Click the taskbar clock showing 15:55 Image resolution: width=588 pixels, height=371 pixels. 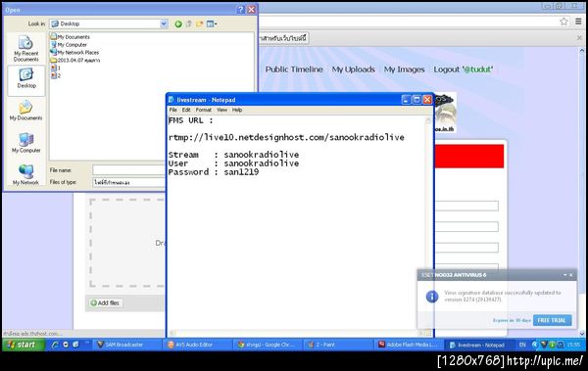[573, 345]
